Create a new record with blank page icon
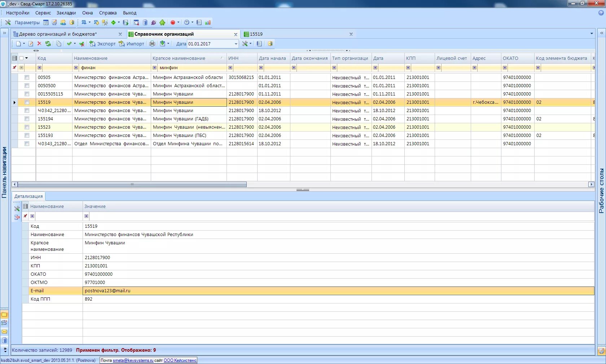Viewport: 606px width, 364px height. point(18,44)
